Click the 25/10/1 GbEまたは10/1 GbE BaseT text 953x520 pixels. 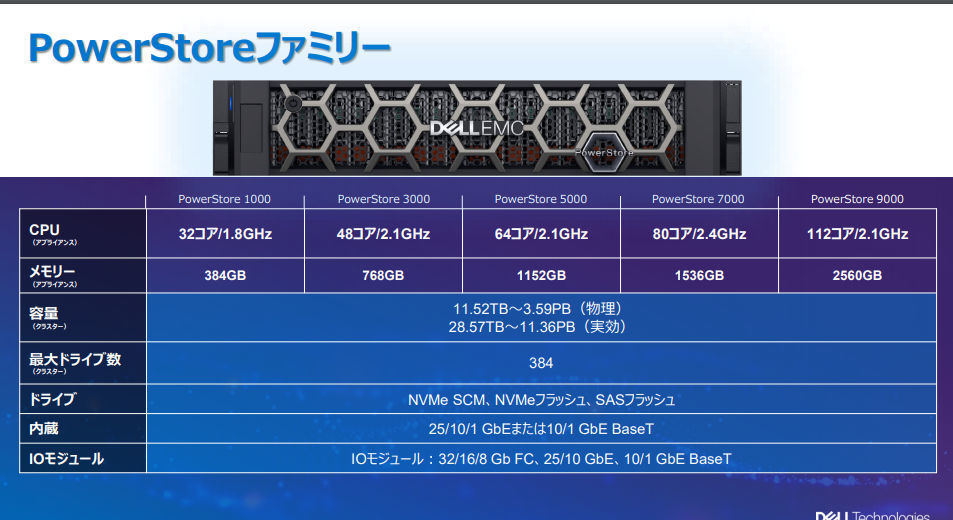point(541,429)
